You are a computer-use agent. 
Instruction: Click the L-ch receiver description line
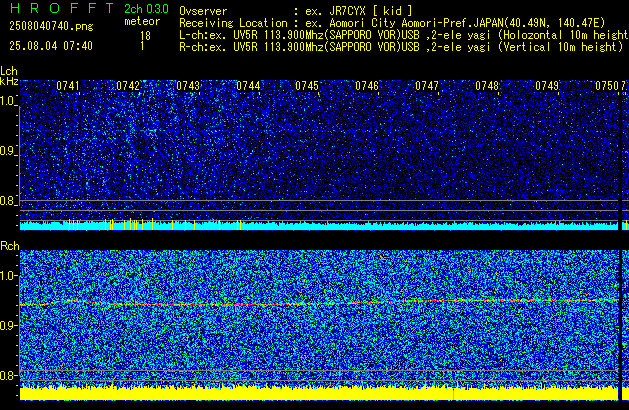[404, 35]
